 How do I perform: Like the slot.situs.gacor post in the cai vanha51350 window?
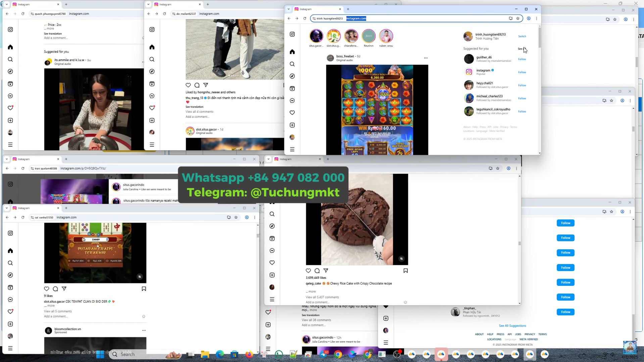(47, 289)
